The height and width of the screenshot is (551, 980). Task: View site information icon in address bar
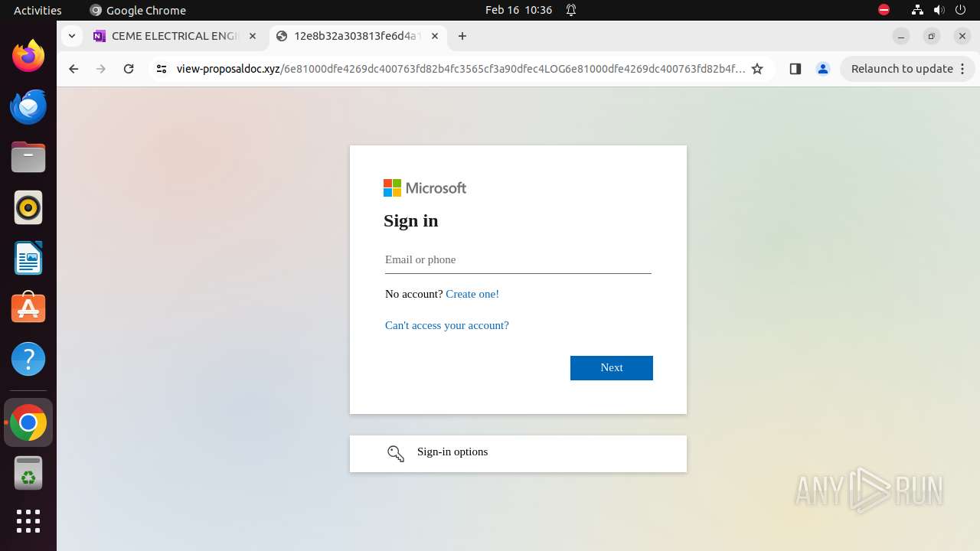161,69
